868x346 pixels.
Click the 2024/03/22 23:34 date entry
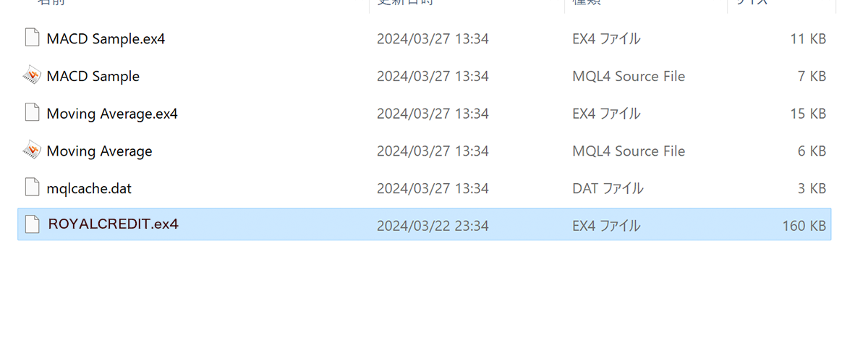(x=433, y=226)
